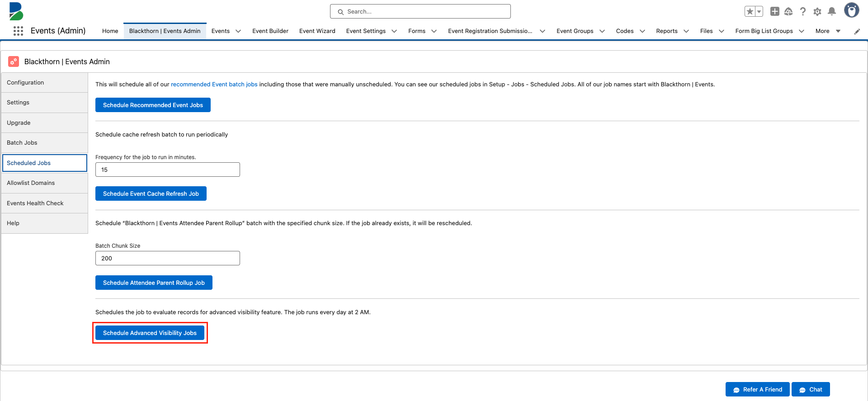Open the Reports tab
The image size is (868, 401).
tap(667, 31)
